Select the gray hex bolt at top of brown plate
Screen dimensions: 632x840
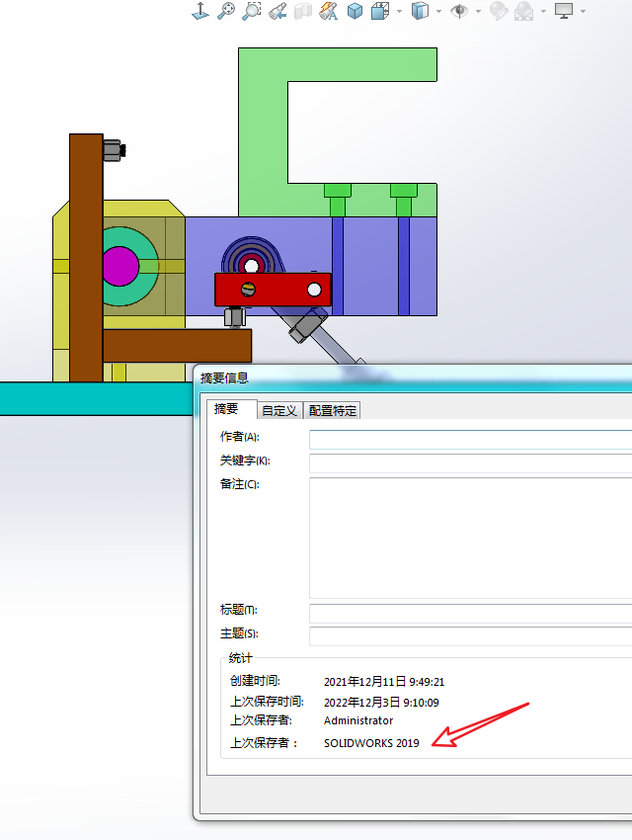coord(114,150)
